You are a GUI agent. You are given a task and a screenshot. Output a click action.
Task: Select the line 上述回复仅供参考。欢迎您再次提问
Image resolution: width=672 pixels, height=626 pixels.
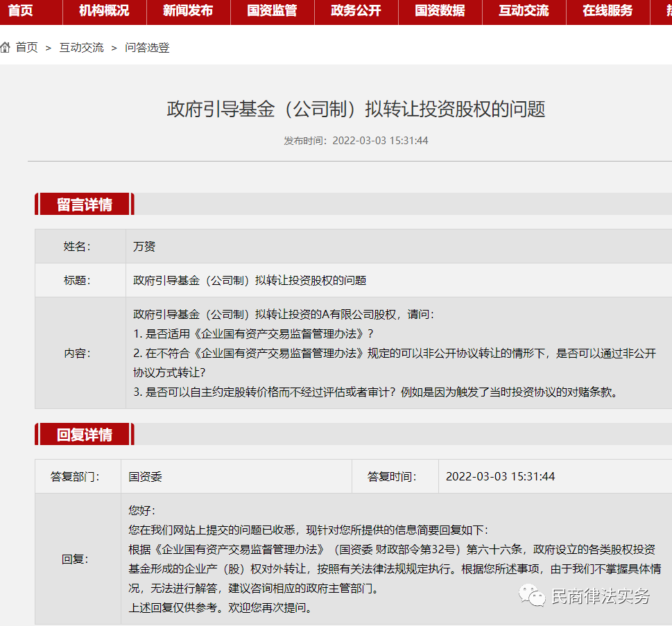tap(221, 607)
